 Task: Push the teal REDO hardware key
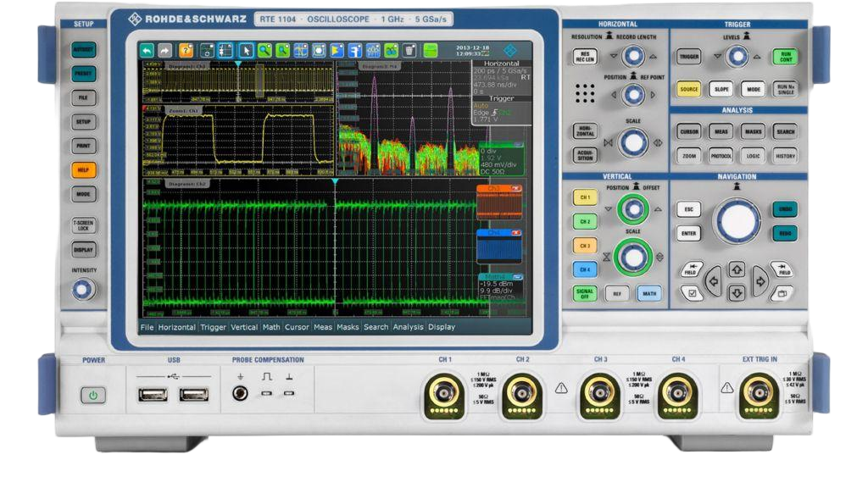coord(785,233)
